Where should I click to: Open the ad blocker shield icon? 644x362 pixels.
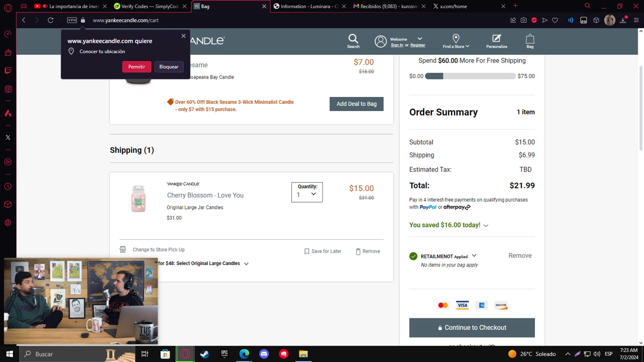(534, 20)
